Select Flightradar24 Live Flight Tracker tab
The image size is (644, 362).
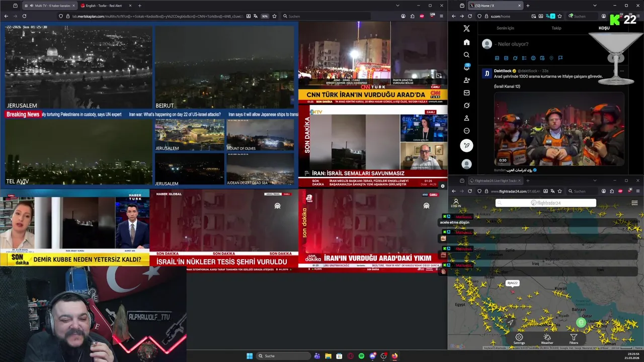pyautogui.click(x=495, y=180)
